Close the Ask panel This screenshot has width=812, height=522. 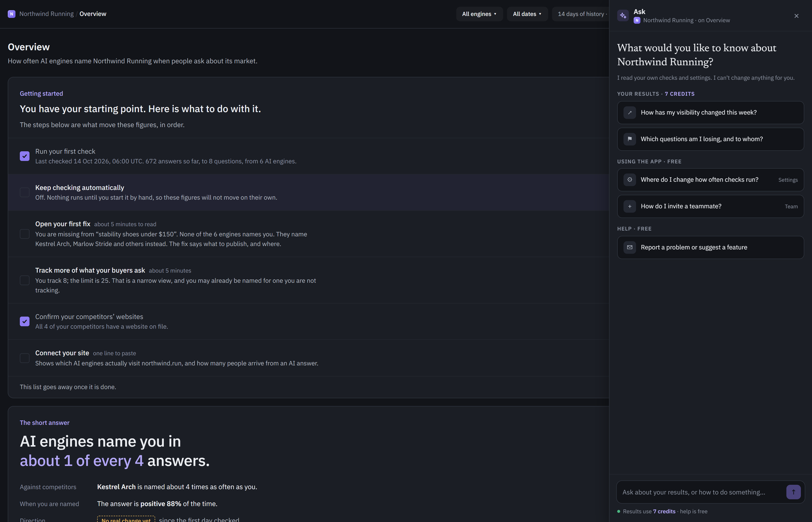[797, 16]
